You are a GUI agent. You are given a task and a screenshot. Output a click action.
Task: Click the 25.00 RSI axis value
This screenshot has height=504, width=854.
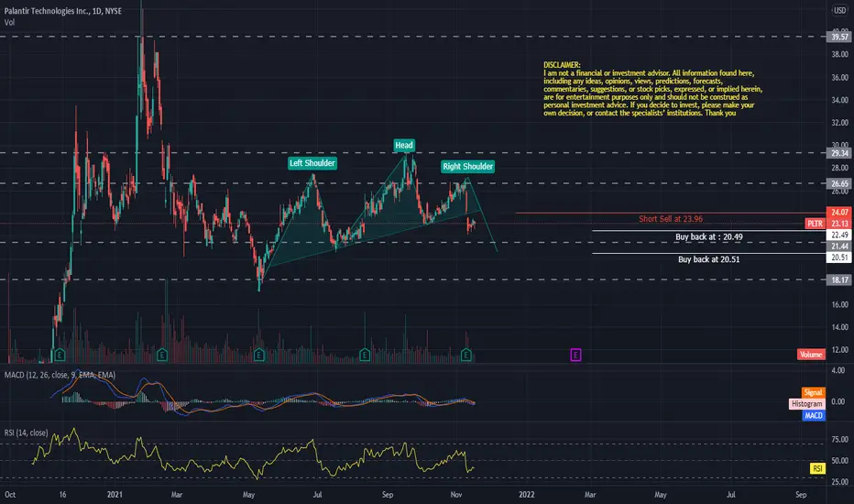pyautogui.click(x=839, y=482)
